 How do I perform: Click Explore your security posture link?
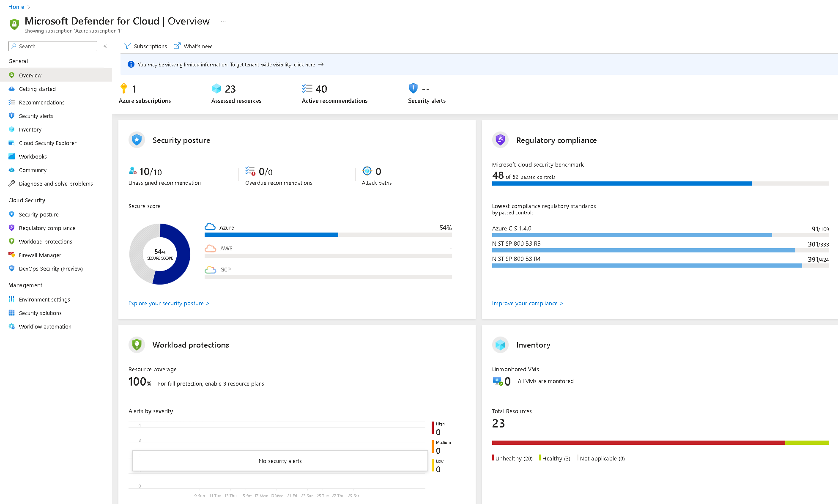click(168, 303)
